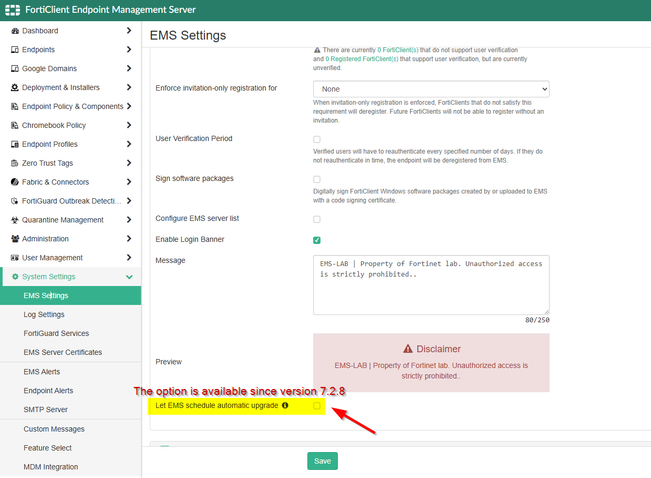Viewport: 651px width, 478px height.
Task: Click the warning triangle beside FortiClient notice
Action: pos(317,50)
